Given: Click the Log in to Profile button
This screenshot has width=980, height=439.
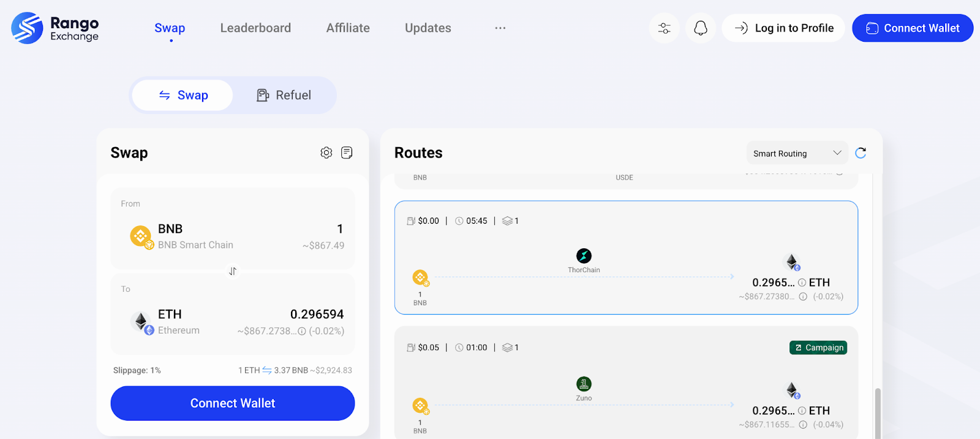Looking at the screenshot, I should point(783,28).
